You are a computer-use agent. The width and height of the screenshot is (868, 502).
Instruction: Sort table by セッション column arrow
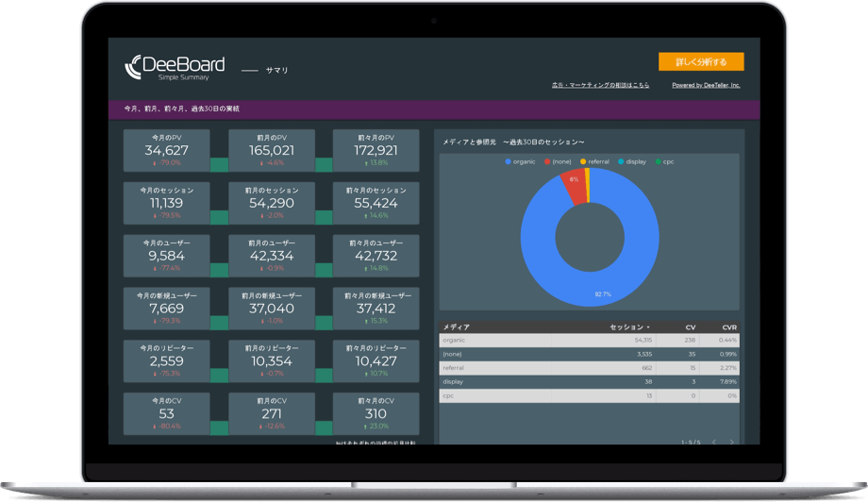pos(648,327)
